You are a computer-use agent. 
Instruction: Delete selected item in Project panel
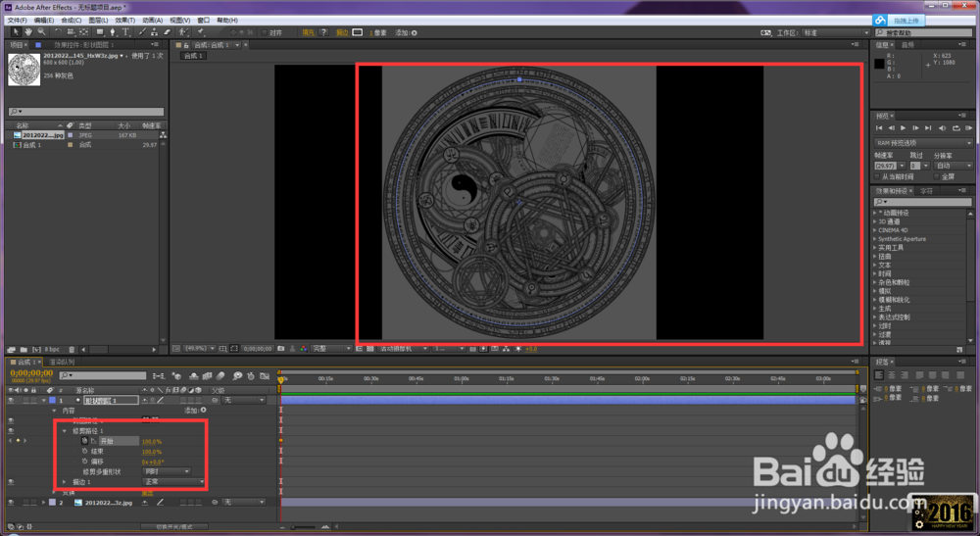(72, 350)
